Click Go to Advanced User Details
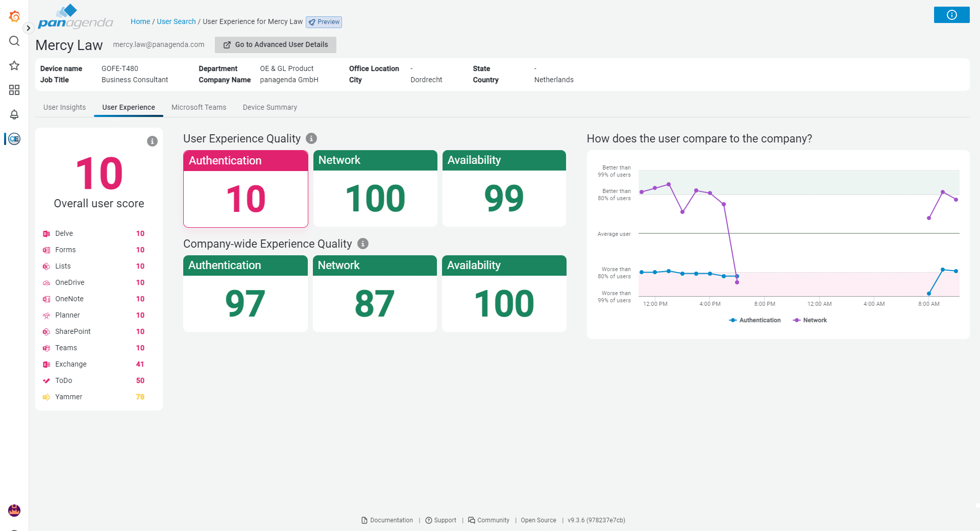980x531 pixels. tap(276, 45)
